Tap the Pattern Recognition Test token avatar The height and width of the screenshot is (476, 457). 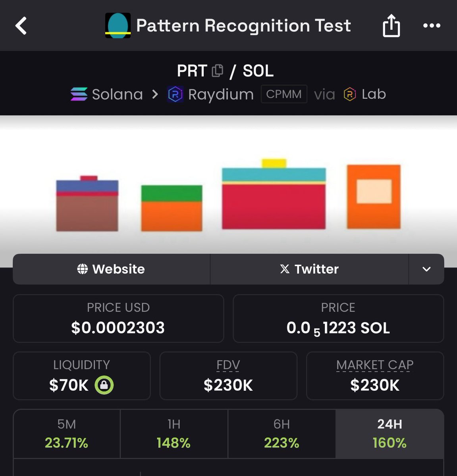click(118, 26)
